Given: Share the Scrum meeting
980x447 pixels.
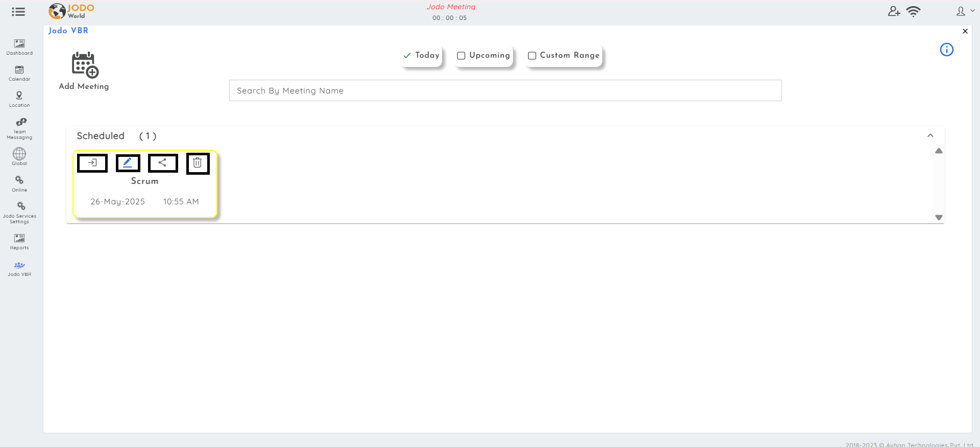Looking at the screenshot, I should [163, 163].
